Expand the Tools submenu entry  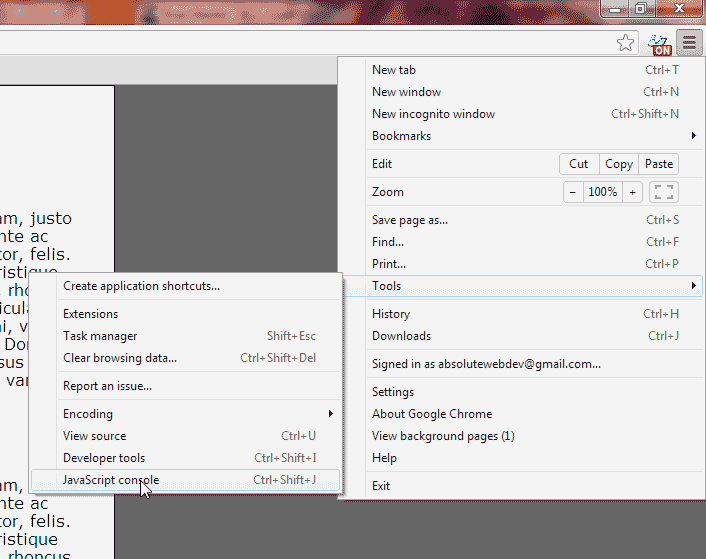[524, 286]
